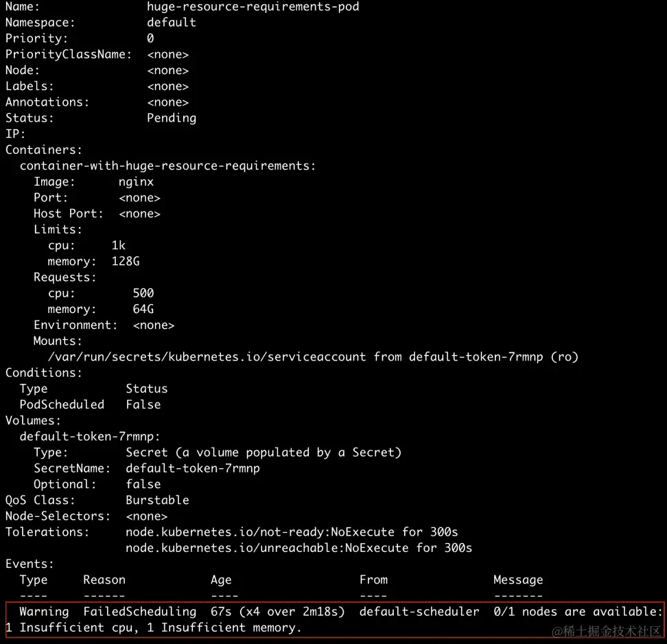The height and width of the screenshot is (644, 667).
Task: Click the PodScheduled condition type
Action: (62, 404)
